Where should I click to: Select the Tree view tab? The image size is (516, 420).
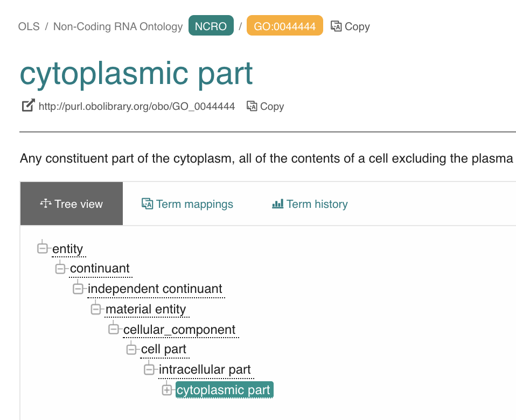coord(71,204)
